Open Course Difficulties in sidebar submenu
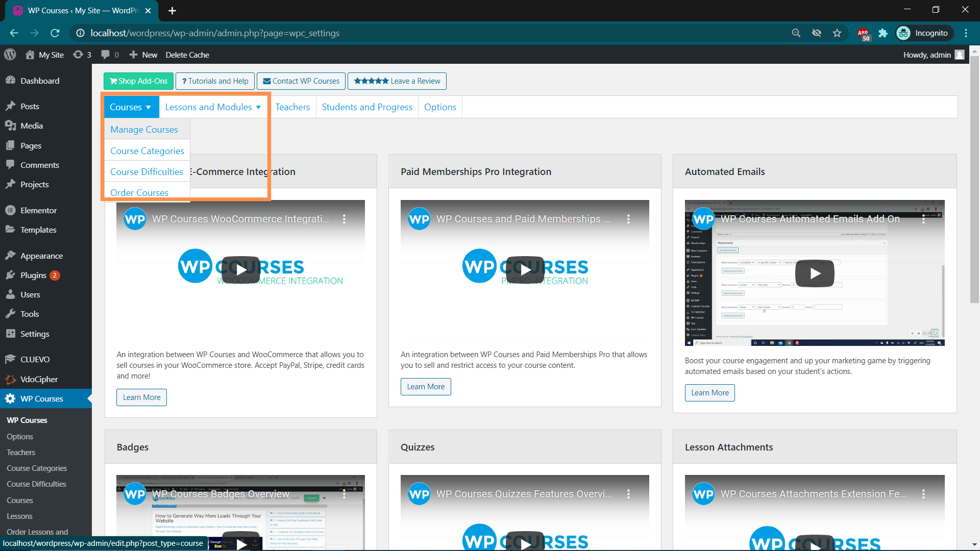The height and width of the screenshot is (551, 980). [36, 484]
